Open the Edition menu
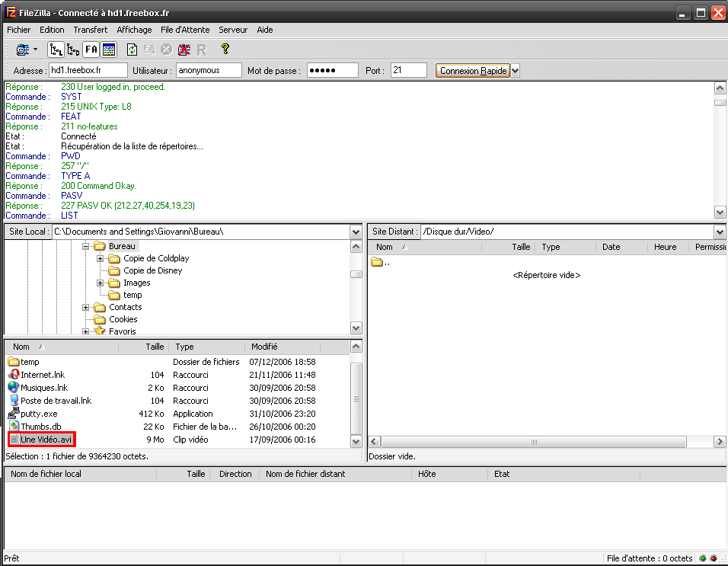This screenshot has width=728, height=566. pos(52,30)
